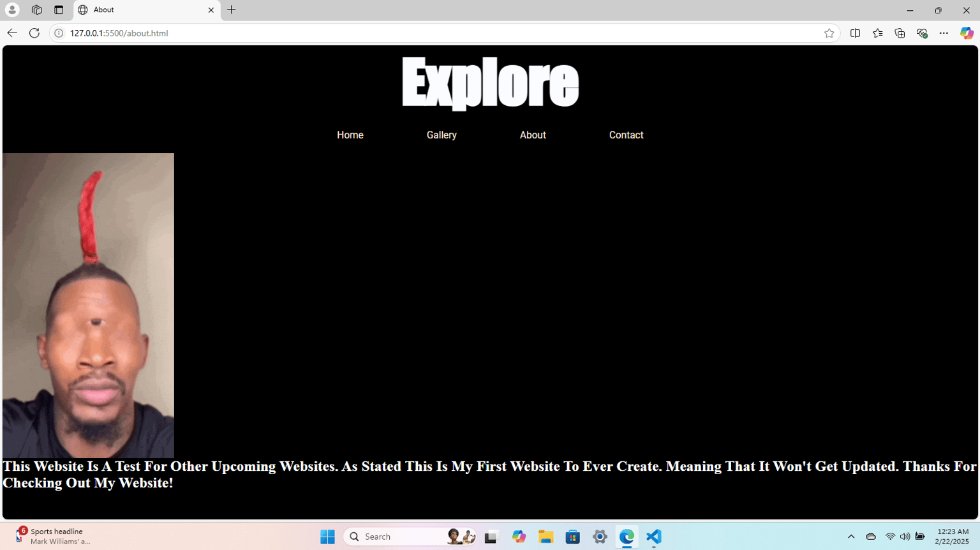
Task: Open a new tab with plus button
Action: 232,10
